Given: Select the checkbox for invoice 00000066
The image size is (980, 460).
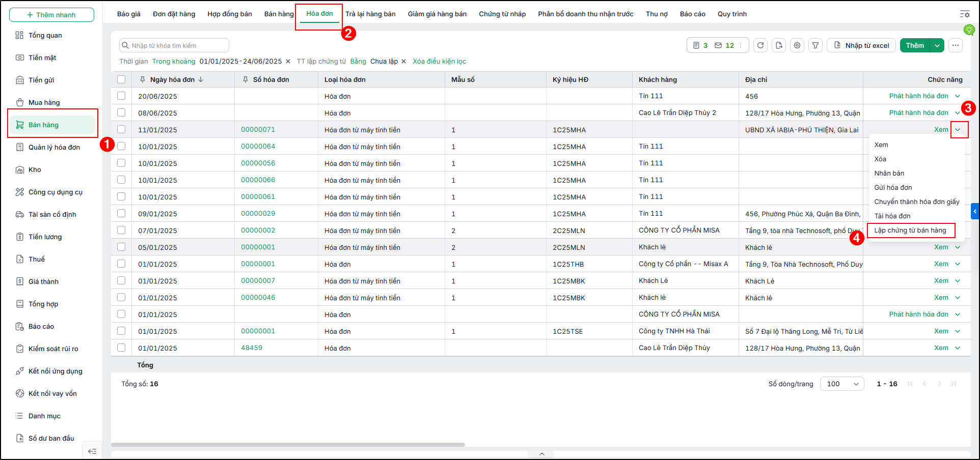Looking at the screenshot, I should pos(121,180).
